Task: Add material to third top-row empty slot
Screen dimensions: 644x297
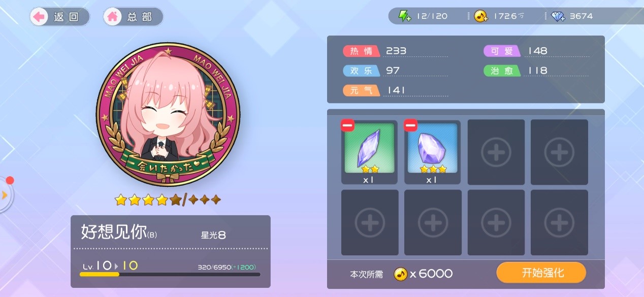Action: [496, 152]
